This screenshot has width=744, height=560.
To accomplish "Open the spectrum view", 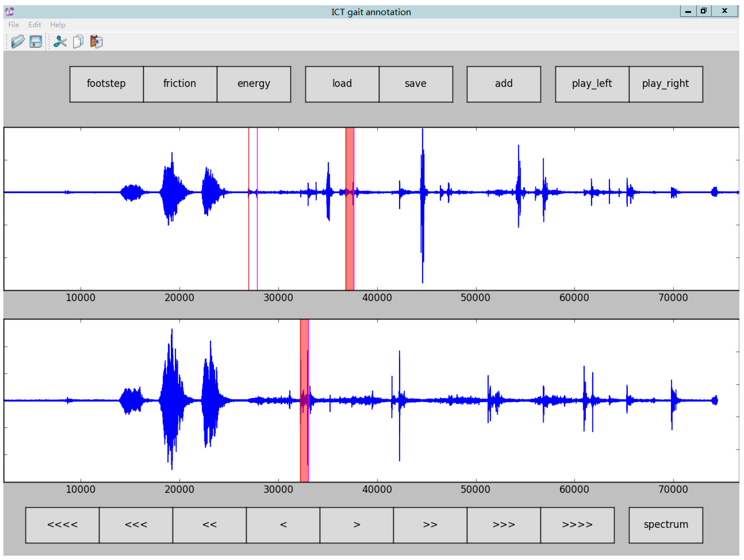I will [x=666, y=525].
